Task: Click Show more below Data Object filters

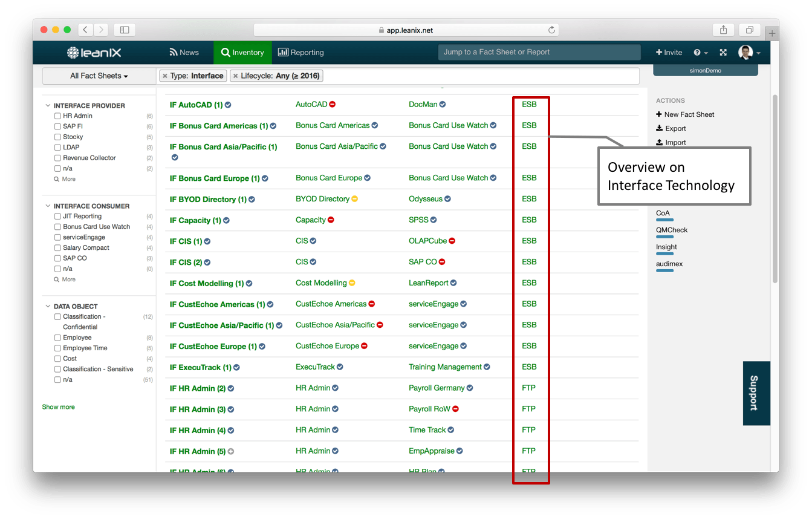Action: 59,407
